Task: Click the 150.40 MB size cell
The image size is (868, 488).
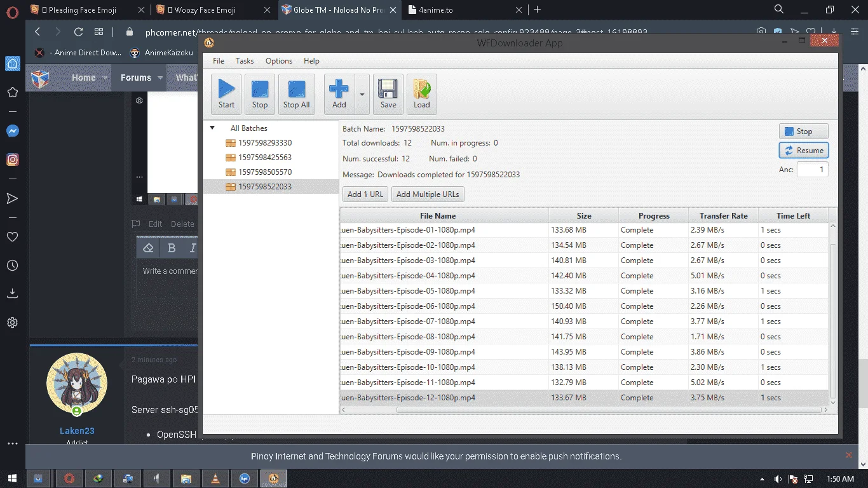Action: click(x=584, y=306)
